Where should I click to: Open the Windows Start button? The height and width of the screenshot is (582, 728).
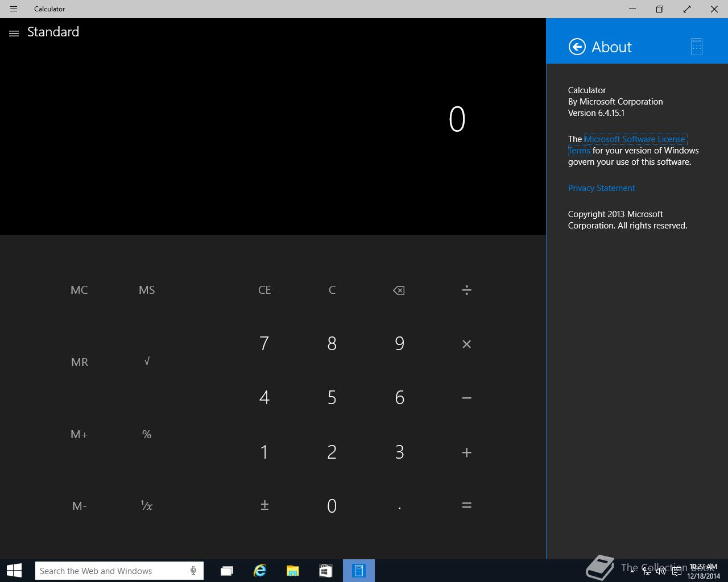pos(14,571)
